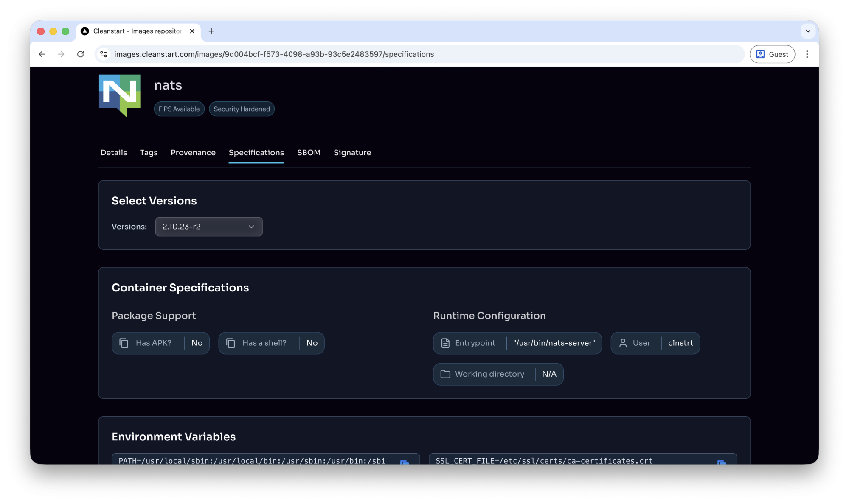Click the Guest profile button
This screenshot has height=504, width=849.
click(772, 54)
